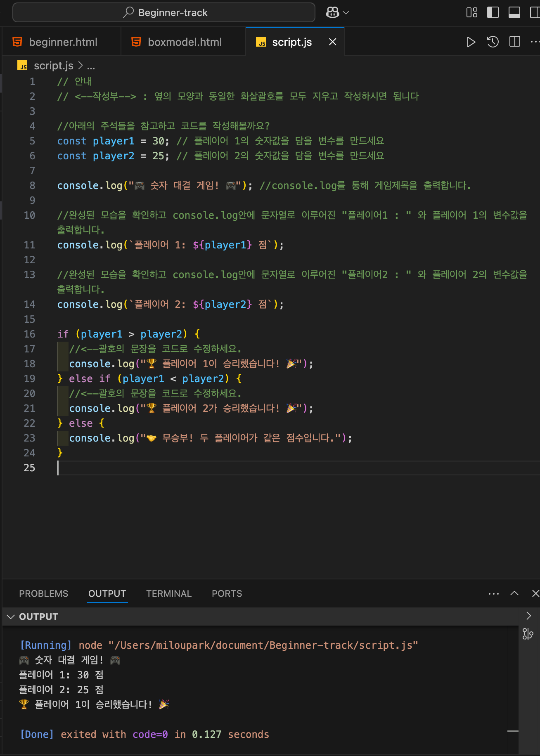Collapse the OUTPUT section header
The width and height of the screenshot is (540, 756).
pyautogui.click(x=11, y=617)
